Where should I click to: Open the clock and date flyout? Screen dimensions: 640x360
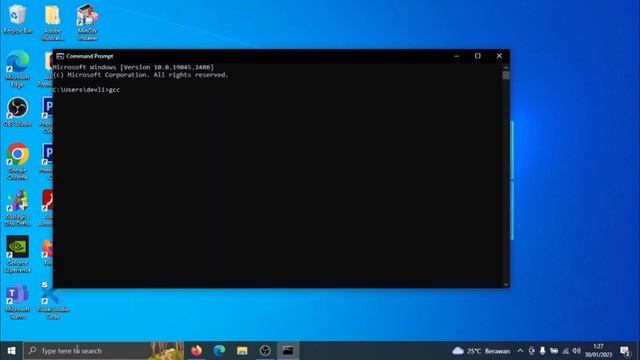click(x=598, y=351)
